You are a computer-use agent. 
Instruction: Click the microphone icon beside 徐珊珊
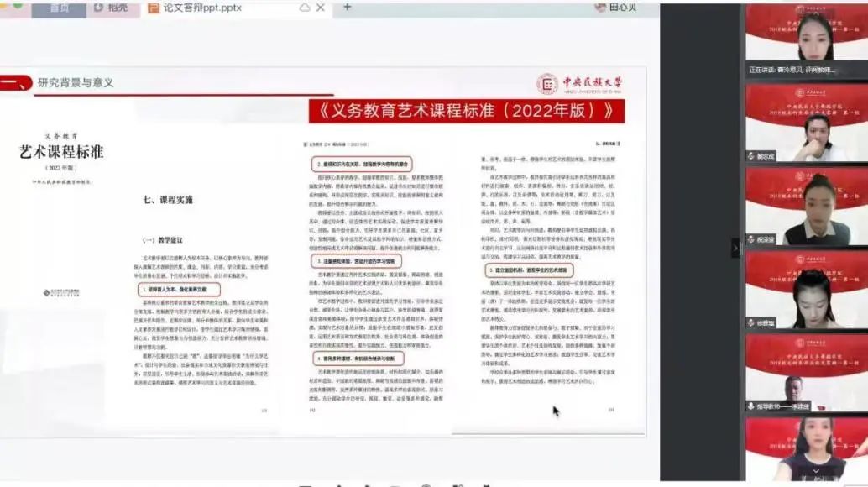click(751, 322)
